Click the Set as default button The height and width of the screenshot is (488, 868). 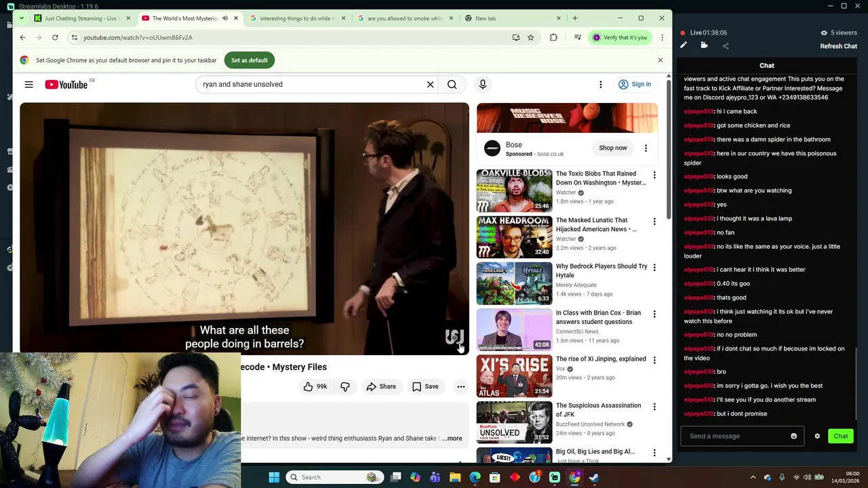point(250,60)
